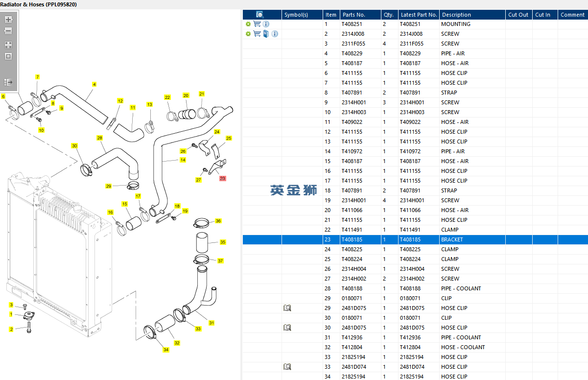The width and height of the screenshot is (588, 380).
Task: Click part number T410972 in item 14 row
Action: (352, 151)
